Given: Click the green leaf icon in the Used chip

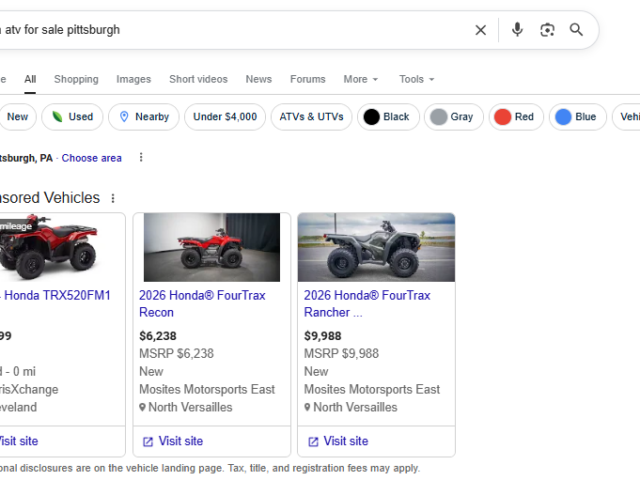Looking at the screenshot, I should click(57, 117).
